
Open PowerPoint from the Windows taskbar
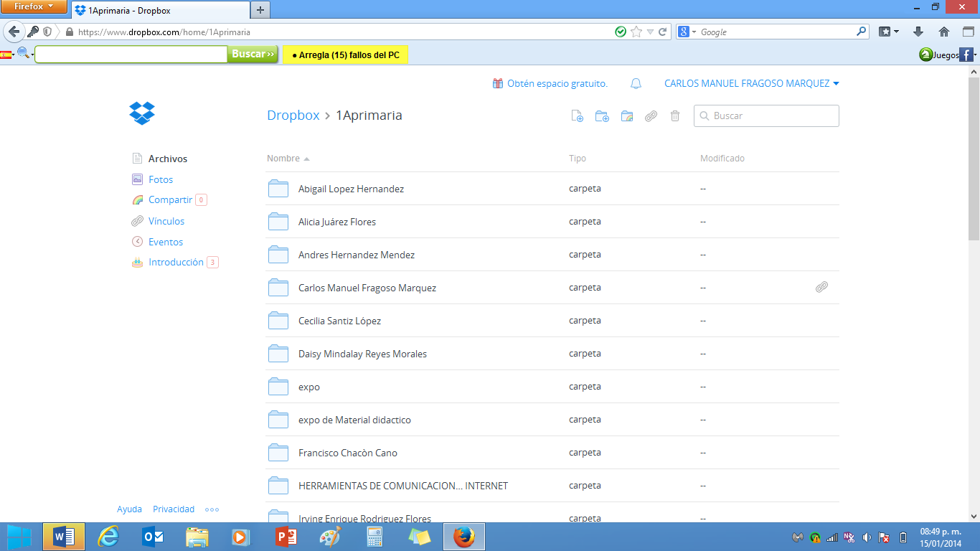pos(286,537)
